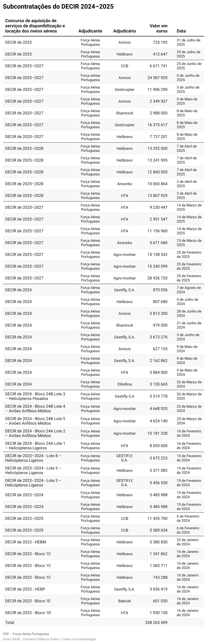Click the total value 338 265 409
This screenshot has width=207, height=644.
click(x=156, y=622)
